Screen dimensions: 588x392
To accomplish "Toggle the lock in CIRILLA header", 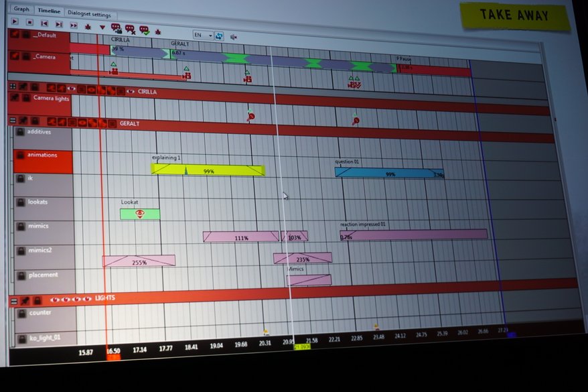I will pos(35,87).
